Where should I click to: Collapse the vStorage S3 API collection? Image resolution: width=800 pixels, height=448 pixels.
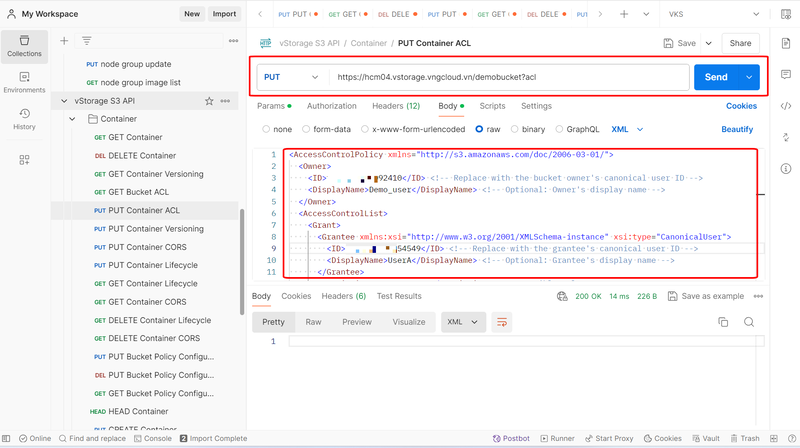click(x=65, y=101)
